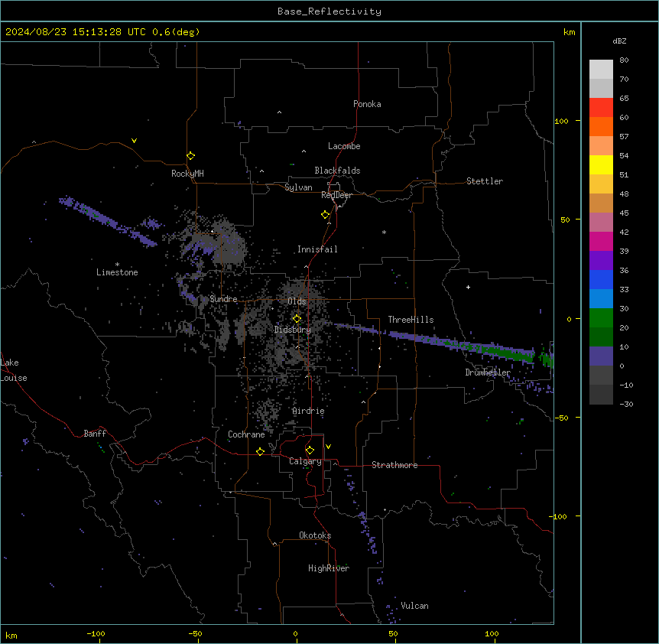Click the white plus marker north of Drumheller
Viewport: 659px width, 644px height.
click(468, 287)
